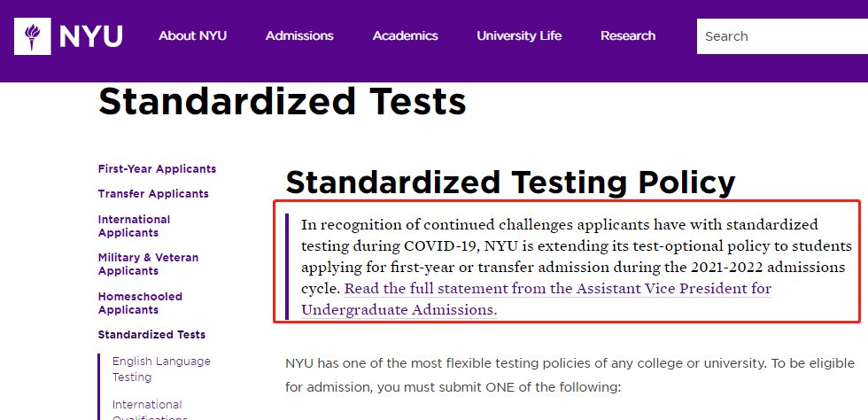Viewport: 868px width, 420px height.
Task: Select Standardized Tests in the sidebar
Action: (x=151, y=335)
